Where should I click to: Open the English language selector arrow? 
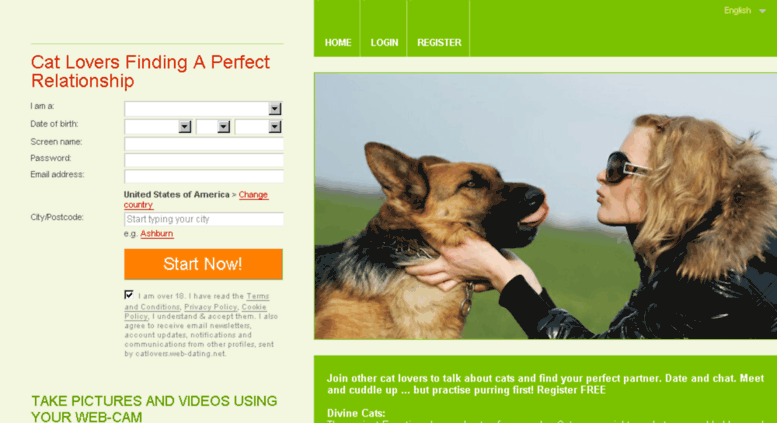pyautogui.click(x=762, y=11)
